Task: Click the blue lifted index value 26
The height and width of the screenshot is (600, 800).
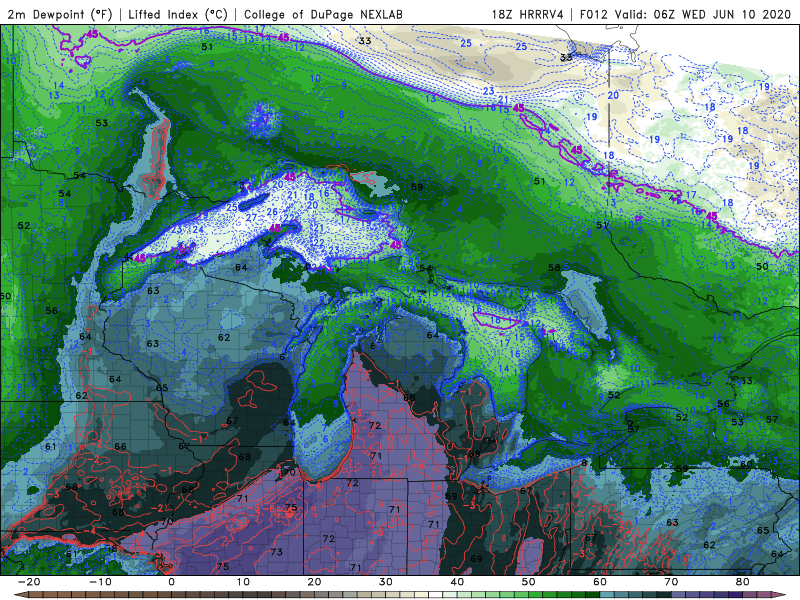Action: tap(272, 212)
